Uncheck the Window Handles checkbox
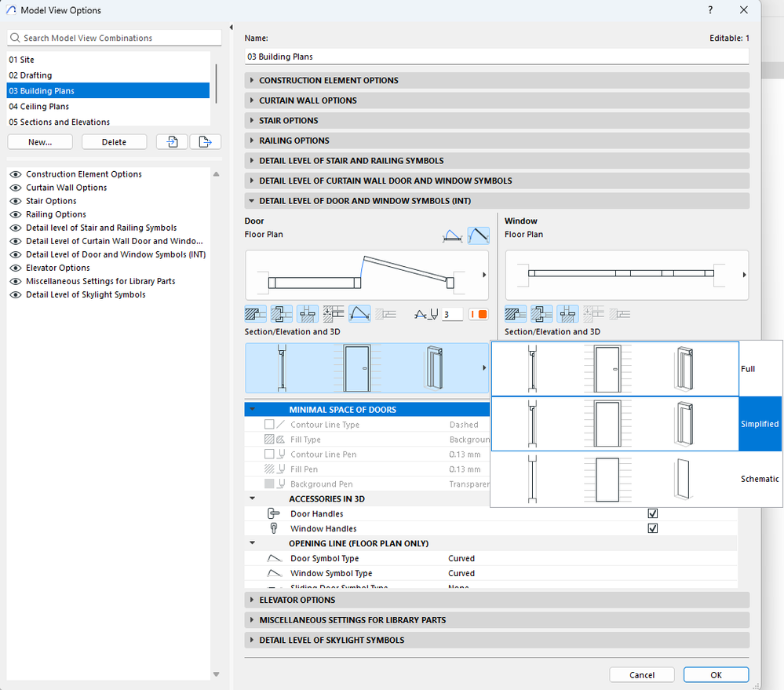The height and width of the screenshot is (690, 784). point(652,528)
